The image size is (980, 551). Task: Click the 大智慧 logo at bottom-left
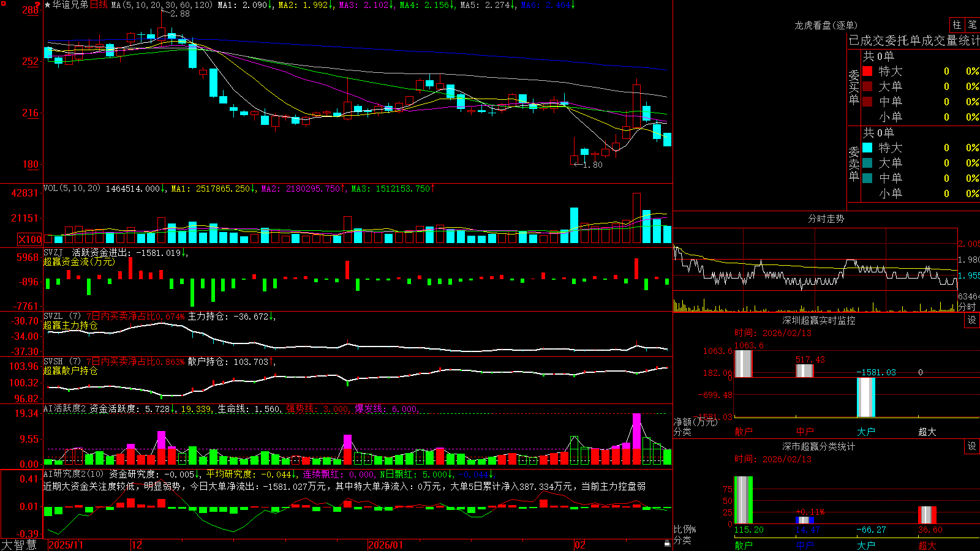[x=19, y=544]
